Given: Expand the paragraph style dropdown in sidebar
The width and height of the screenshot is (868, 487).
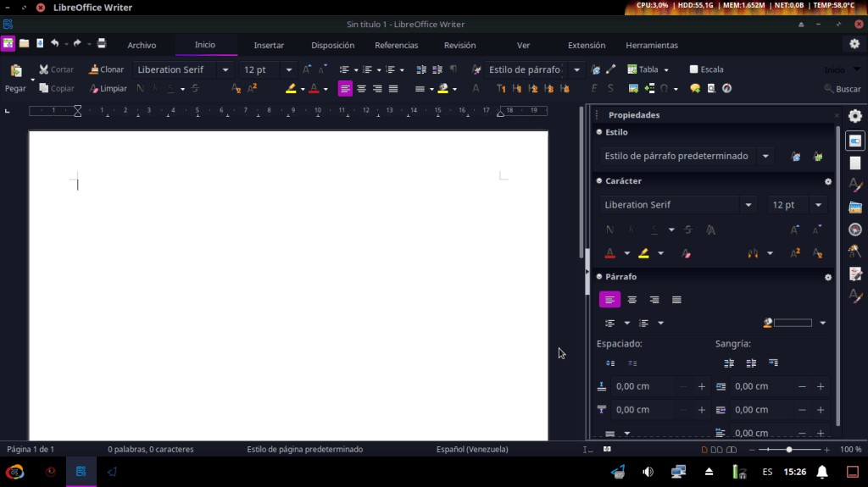Looking at the screenshot, I should (765, 156).
